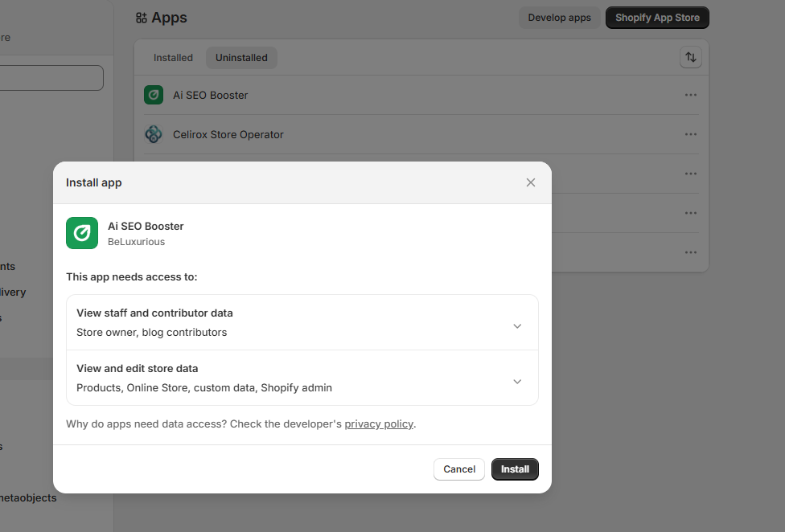The width and height of the screenshot is (785, 532).
Task: Click the Develop apps button
Action: tap(559, 18)
